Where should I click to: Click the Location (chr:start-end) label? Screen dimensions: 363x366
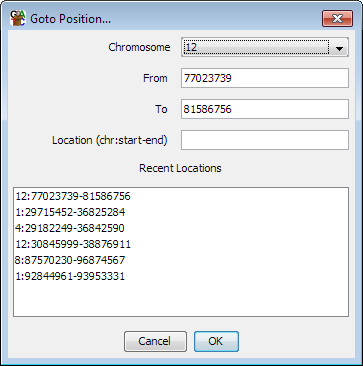[x=110, y=140]
